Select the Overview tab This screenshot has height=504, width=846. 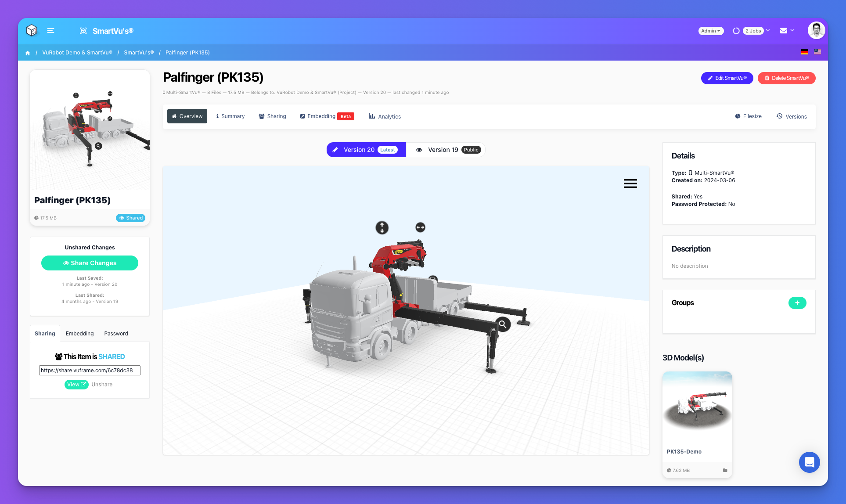pos(187,116)
